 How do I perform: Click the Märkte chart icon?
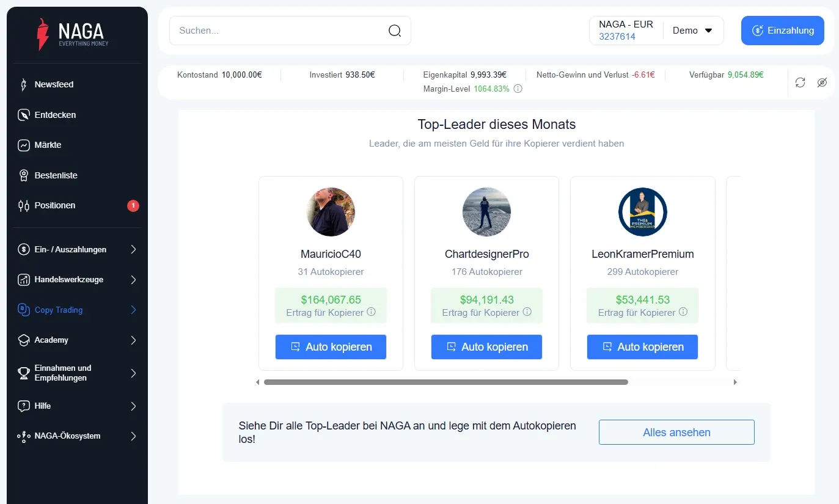click(24, 145)
